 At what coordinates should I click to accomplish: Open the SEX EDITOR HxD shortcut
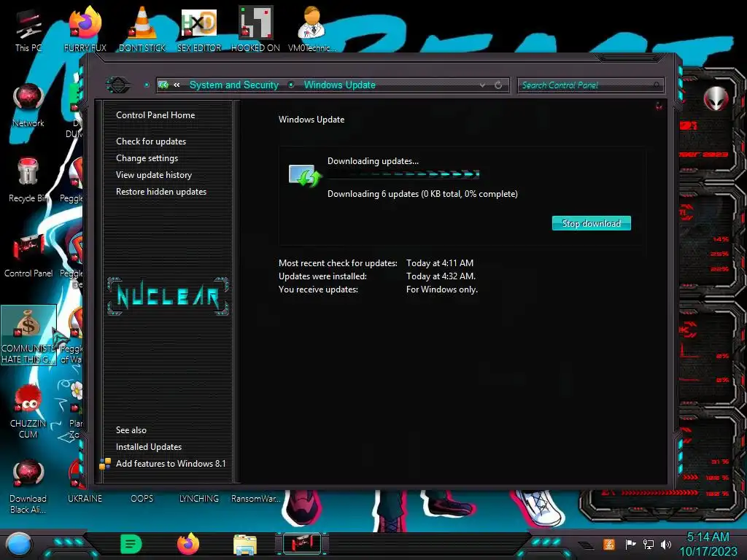pos(199,29)
